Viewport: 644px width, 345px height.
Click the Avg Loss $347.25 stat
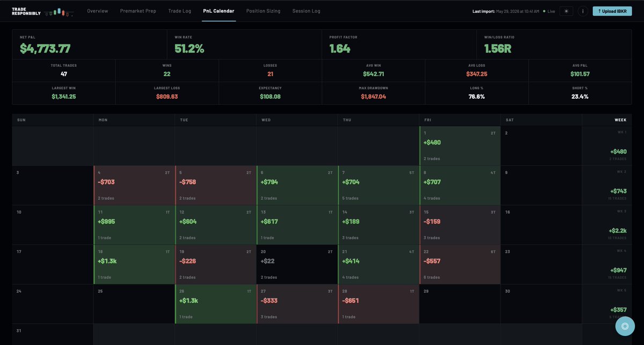pyautogui.click(x=477, y=70)
